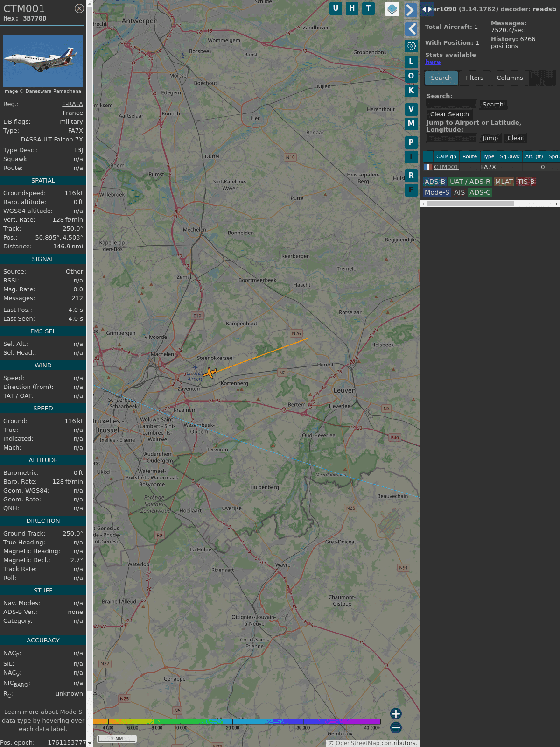Collapse sidebar with left chevron arrow
This screenshot has width=560, height=747.
coord(411,29)
